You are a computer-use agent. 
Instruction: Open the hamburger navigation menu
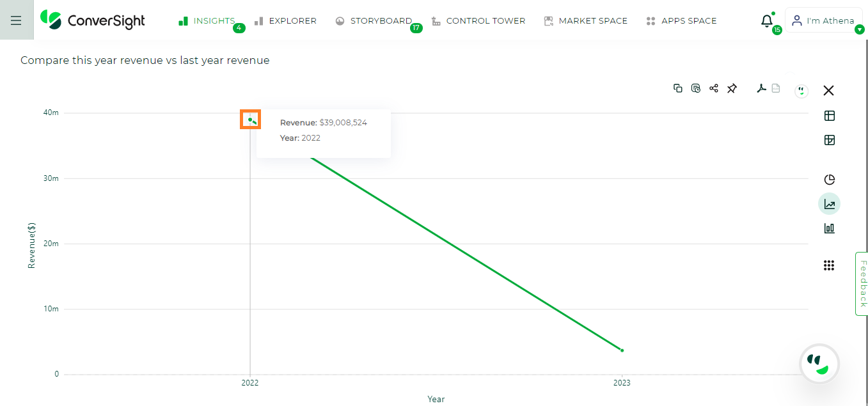pyautogui.click(x=16, y=20)
